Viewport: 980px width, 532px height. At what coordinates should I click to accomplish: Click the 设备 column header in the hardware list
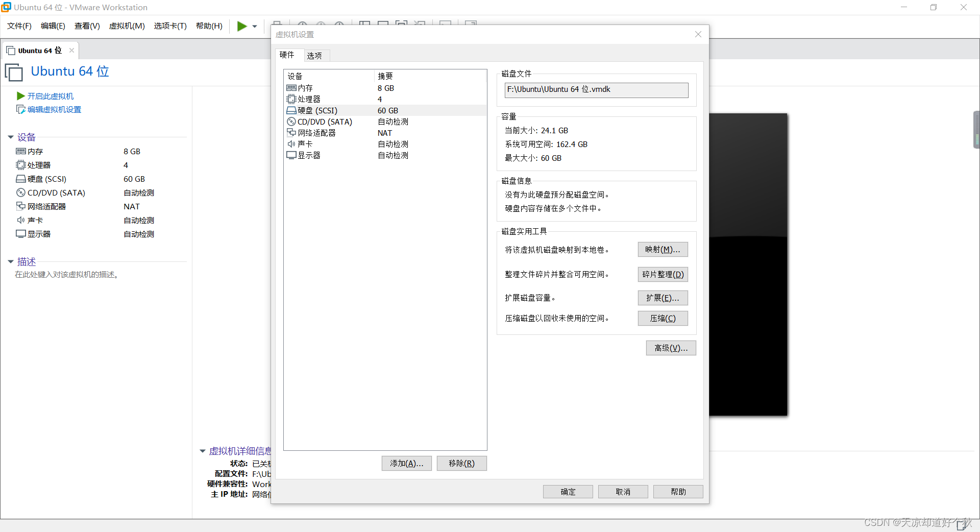coord(329,76)
